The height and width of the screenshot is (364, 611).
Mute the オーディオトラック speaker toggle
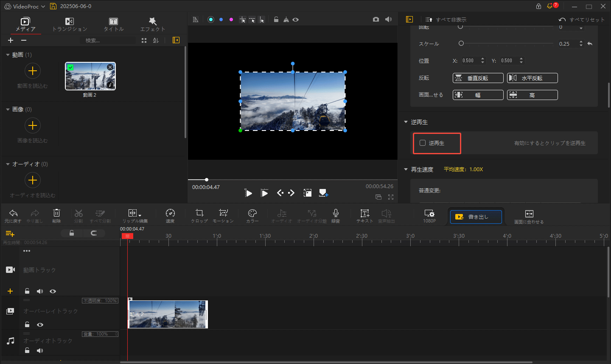pos(40,350)
